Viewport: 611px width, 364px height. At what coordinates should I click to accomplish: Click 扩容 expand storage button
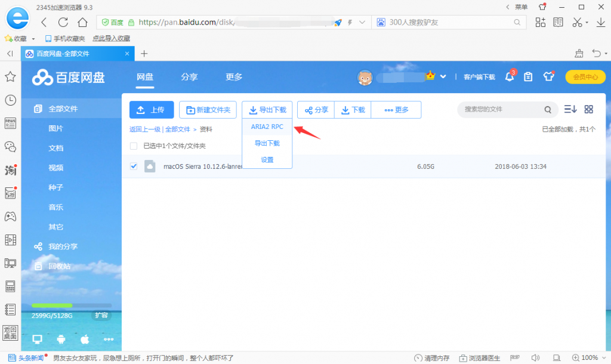coord(101,315)
